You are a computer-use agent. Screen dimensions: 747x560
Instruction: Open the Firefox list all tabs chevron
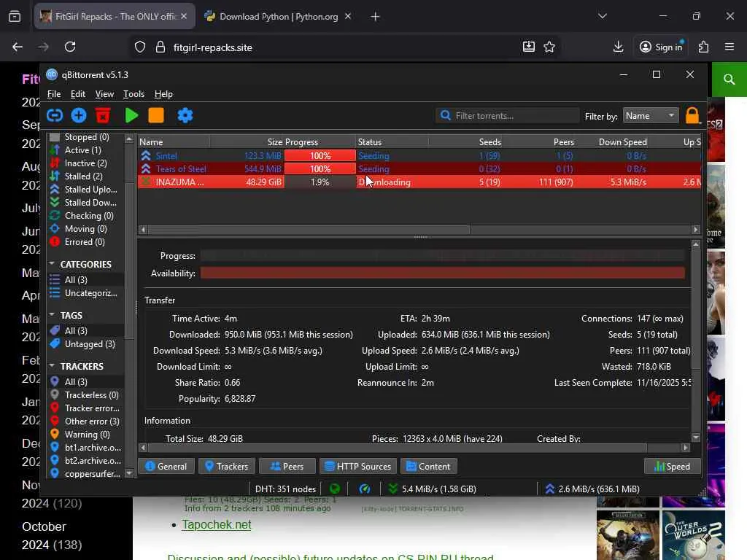[x=602, y=16]
